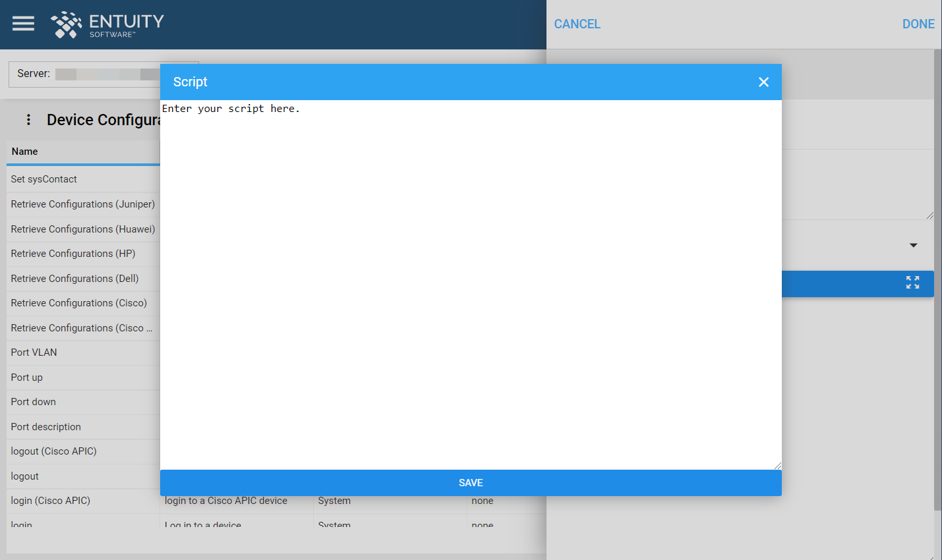
Task: Select the truncated Retrieve Configurations (Cisco ... row
Action: pos(83,328)
